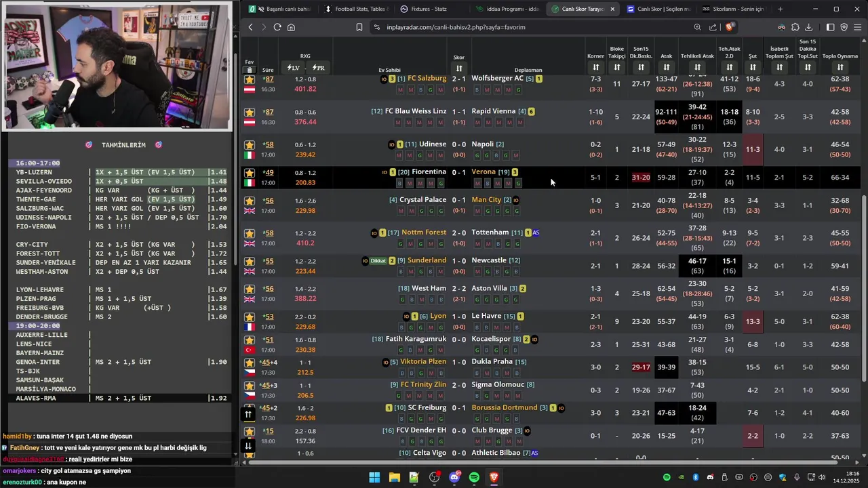868x488 pixels.
Task: Click the Dikkat badge beside Sunderland
Action: (x=378, y=261)
